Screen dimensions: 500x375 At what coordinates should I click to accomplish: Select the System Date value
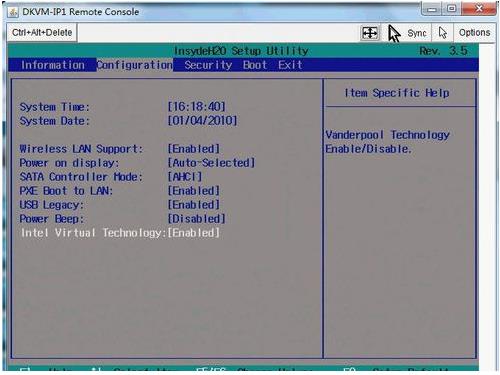[x=203, y=121]
